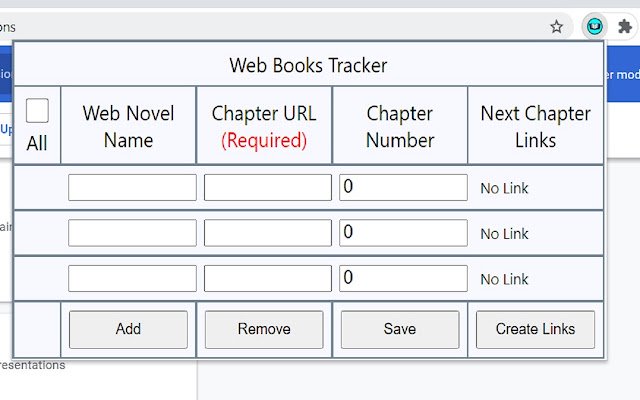The image size is (640, 400).
Task: Click 'No Link' text in third row
Action: click(x=504, y=279)
